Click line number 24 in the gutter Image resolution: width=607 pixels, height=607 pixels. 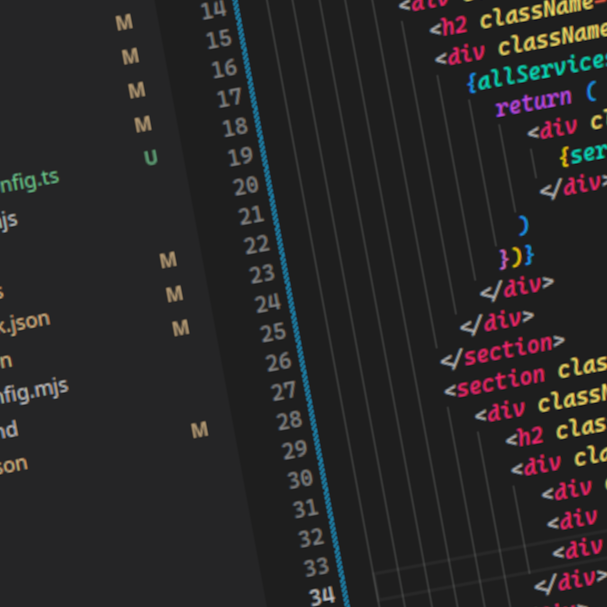pyautogui.click(x=267, y=303)
